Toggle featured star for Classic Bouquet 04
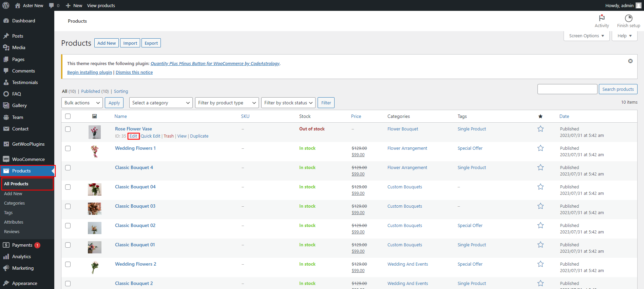 click(x=541, y=187)
